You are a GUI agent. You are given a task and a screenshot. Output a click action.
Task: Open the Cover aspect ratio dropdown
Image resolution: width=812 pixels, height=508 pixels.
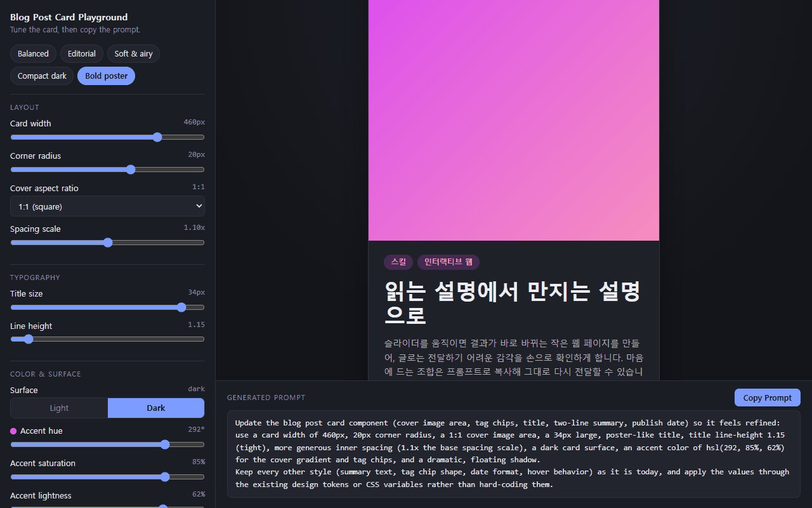(107, 206)
